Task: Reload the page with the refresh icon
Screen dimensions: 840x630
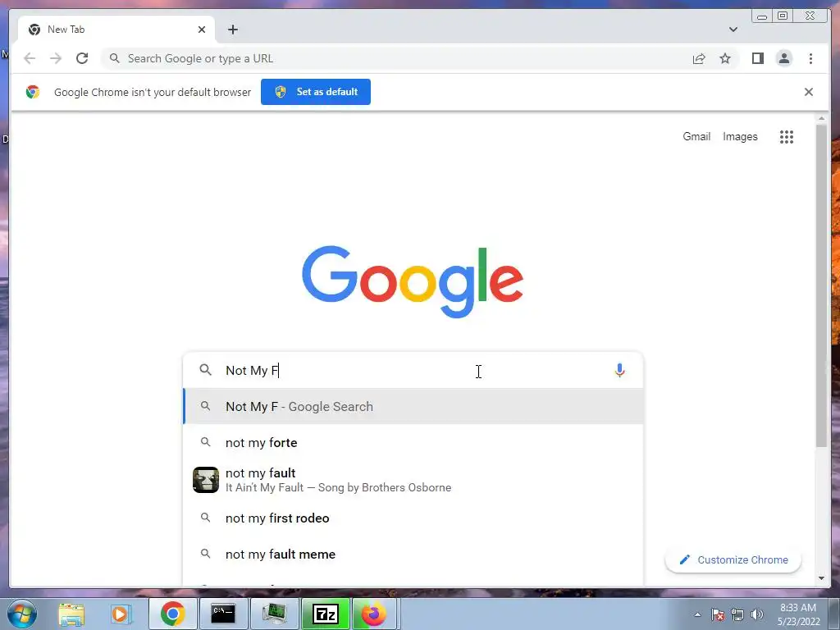Action: pyautogui.click(x=82, y=58)
